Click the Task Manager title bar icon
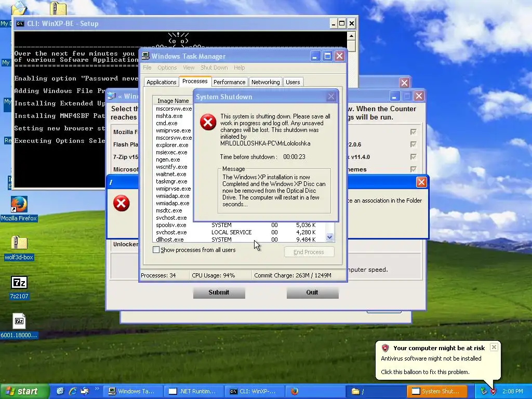The width and height of the screenshot is (532, 399). click(x=145, y=56)
